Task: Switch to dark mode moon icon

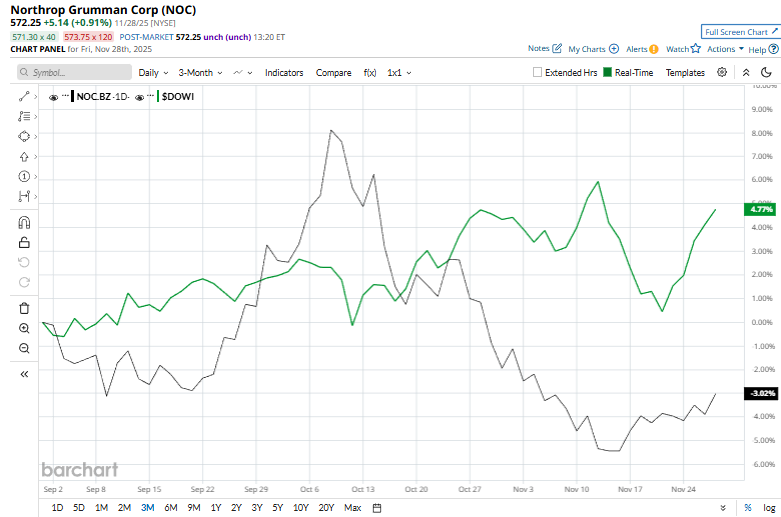Action: point(766,72)
